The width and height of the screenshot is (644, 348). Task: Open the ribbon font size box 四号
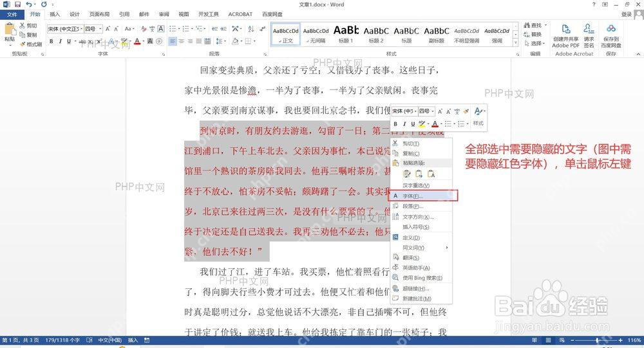pyautogui.click(x=93, y=29)
